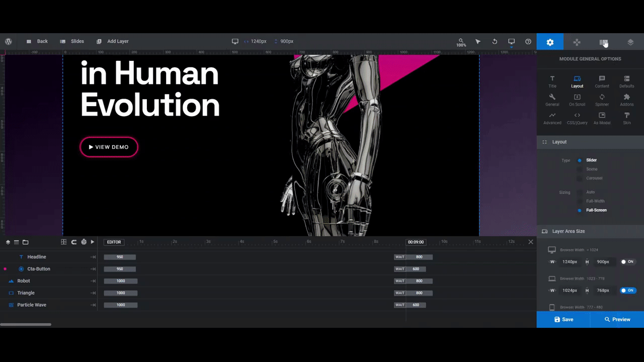Close the timeline panel
644x362 pixels.
click(530, 242)
